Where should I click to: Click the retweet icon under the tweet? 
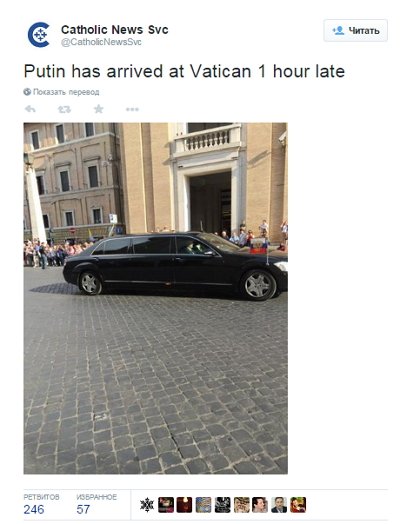[x=64, y=109]
